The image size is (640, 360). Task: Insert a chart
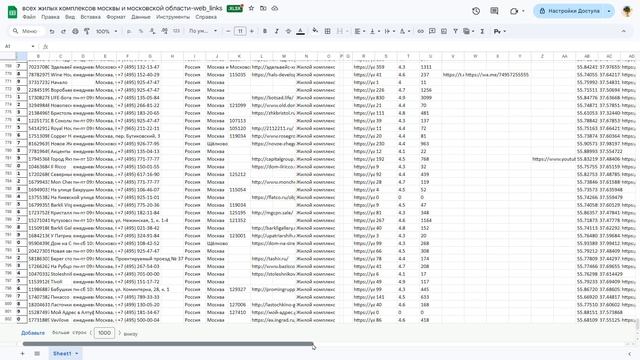pyautogui.click(x=444, y=31)
